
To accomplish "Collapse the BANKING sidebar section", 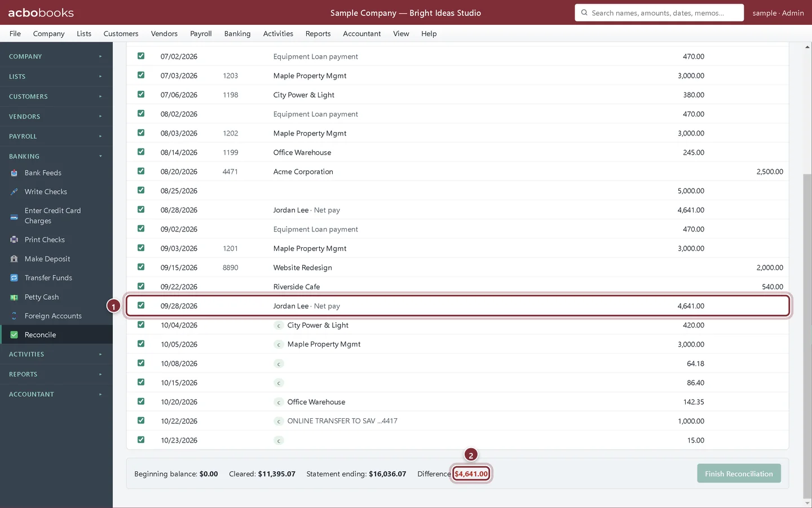I will pos(56,156).
